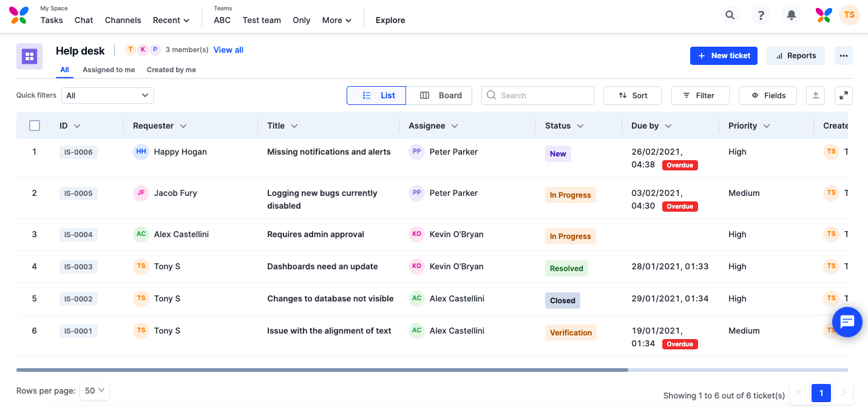Open the notifications bell

point(792,15)
